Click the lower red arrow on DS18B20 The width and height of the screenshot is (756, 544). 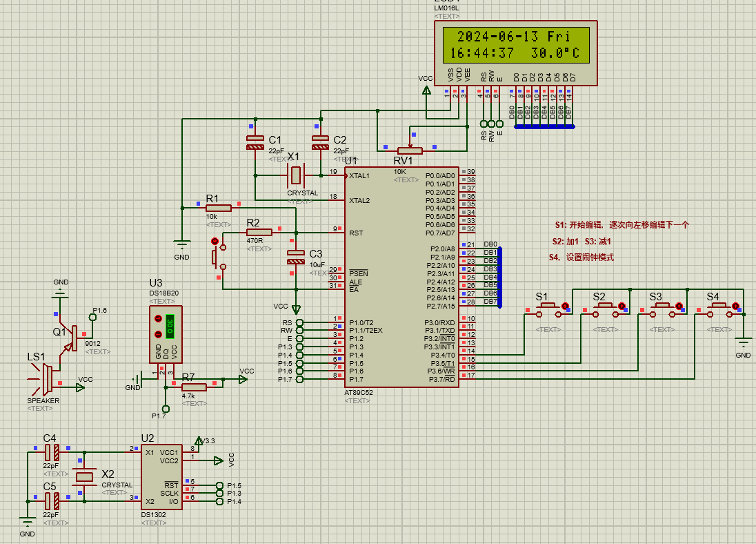tap(158, 335)
